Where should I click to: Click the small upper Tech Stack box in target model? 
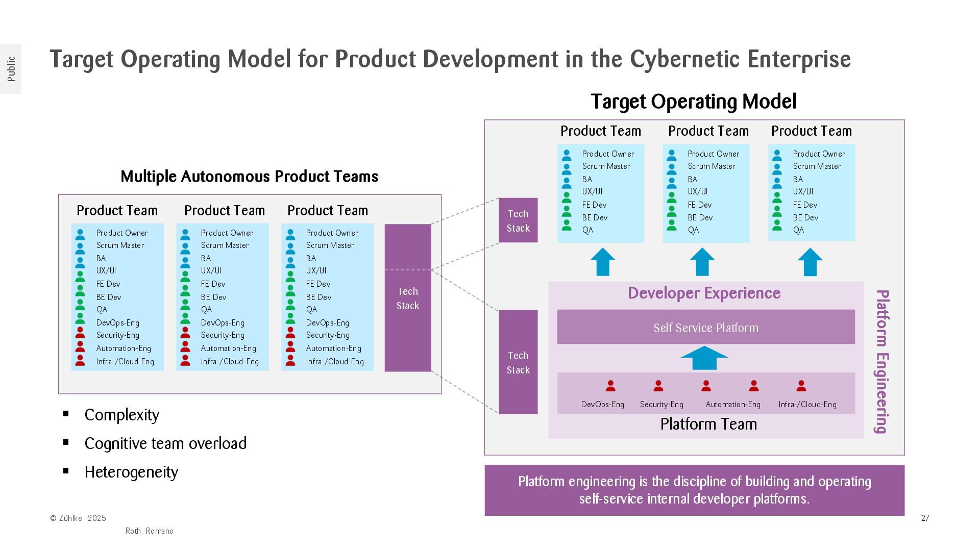[x=518, y=220]
